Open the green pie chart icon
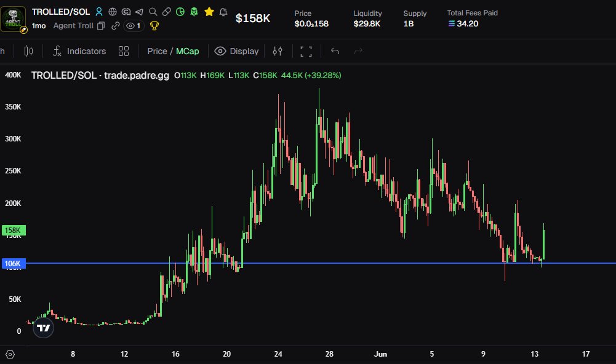The image size is (616, 364). click(x=180, y=12)
